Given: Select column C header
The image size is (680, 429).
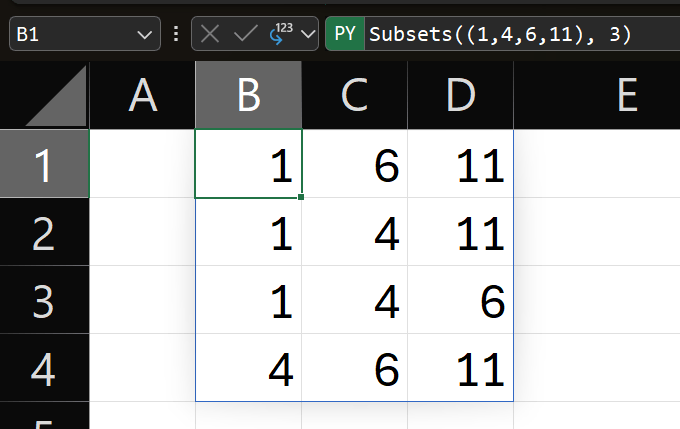Looking at the screenshot, I should click(x=354, y=95).
